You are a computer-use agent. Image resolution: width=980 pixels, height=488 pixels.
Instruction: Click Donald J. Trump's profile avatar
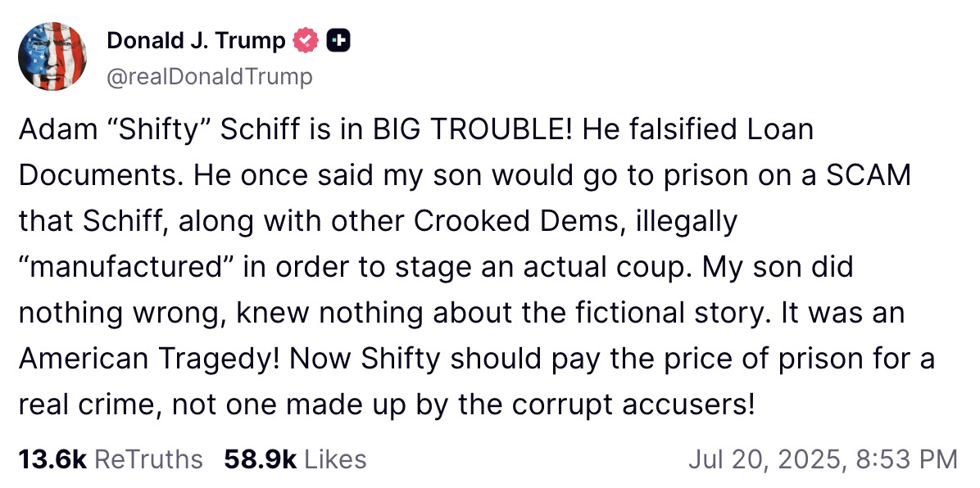click(52, 56)
